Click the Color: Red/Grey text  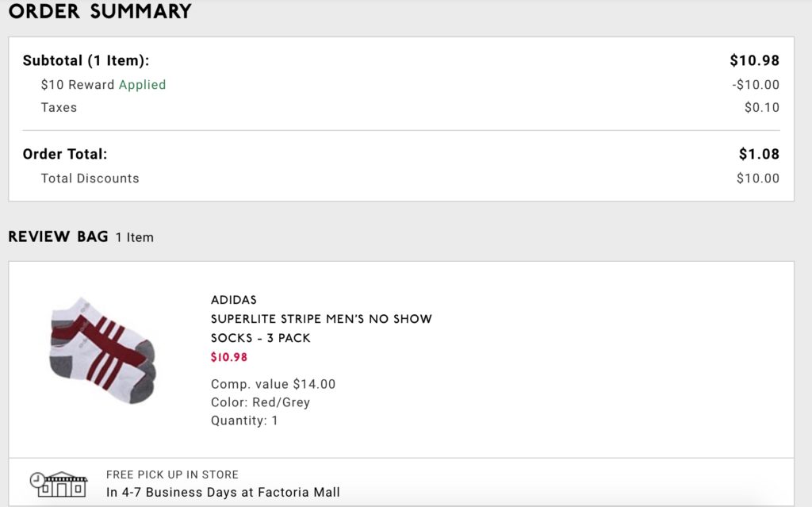point(260,402)
